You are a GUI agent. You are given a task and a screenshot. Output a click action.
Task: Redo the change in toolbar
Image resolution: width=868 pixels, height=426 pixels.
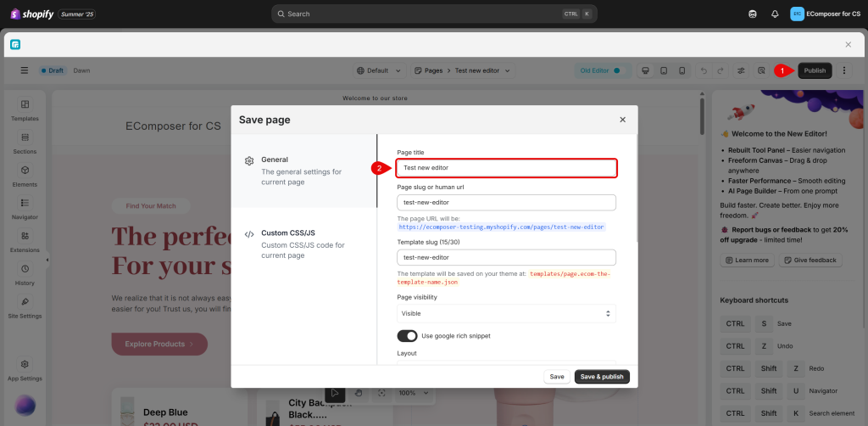coord(721,70)
